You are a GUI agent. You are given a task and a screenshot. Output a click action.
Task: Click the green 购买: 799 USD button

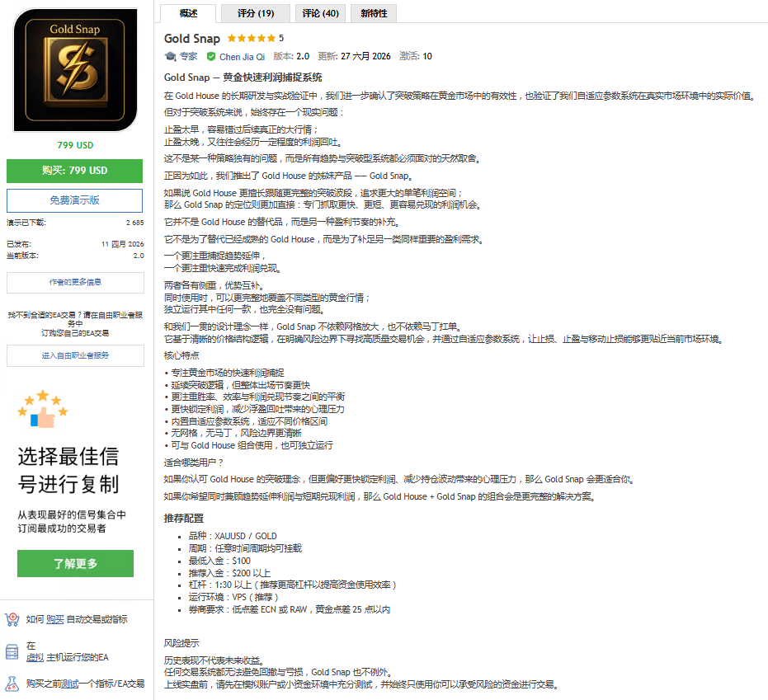click(74, 171)
